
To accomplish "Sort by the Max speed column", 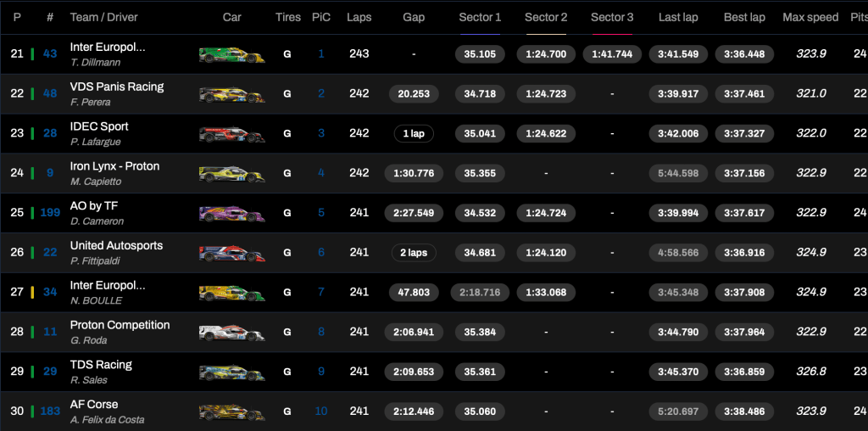I will pos(810,17).
